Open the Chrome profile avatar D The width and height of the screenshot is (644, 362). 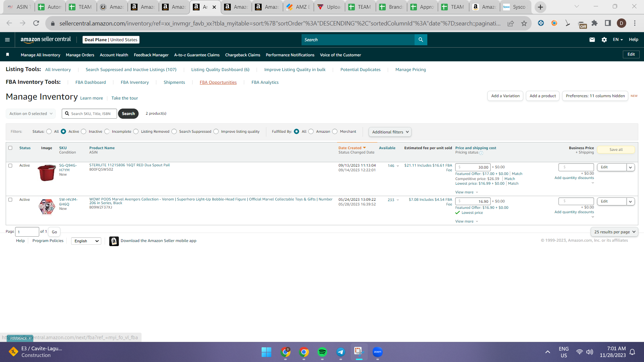pyautogui.click(x=621, y=23)
